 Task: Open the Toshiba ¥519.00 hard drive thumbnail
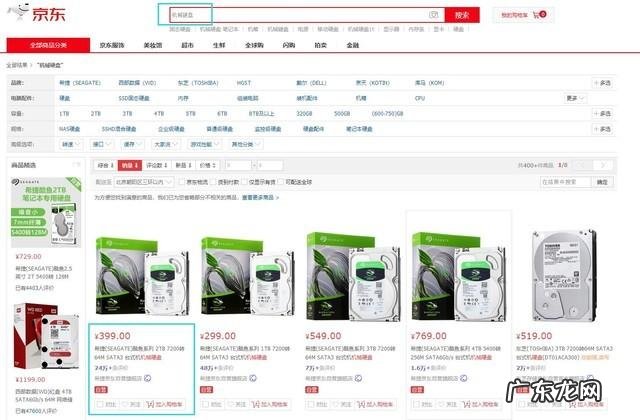(x=564, y=276)
